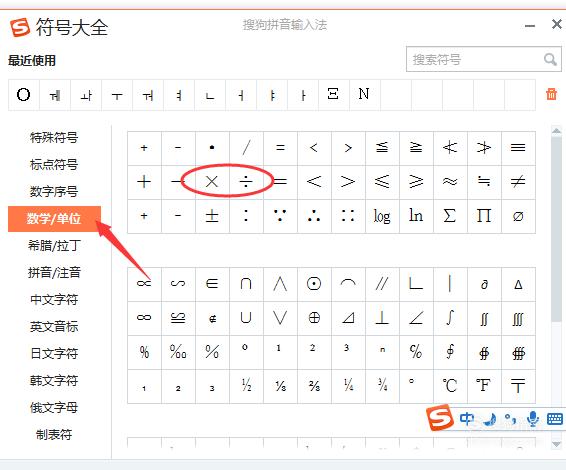
Task: Insert the partial derivative ∂ symbol
Action: coord(484,284)
